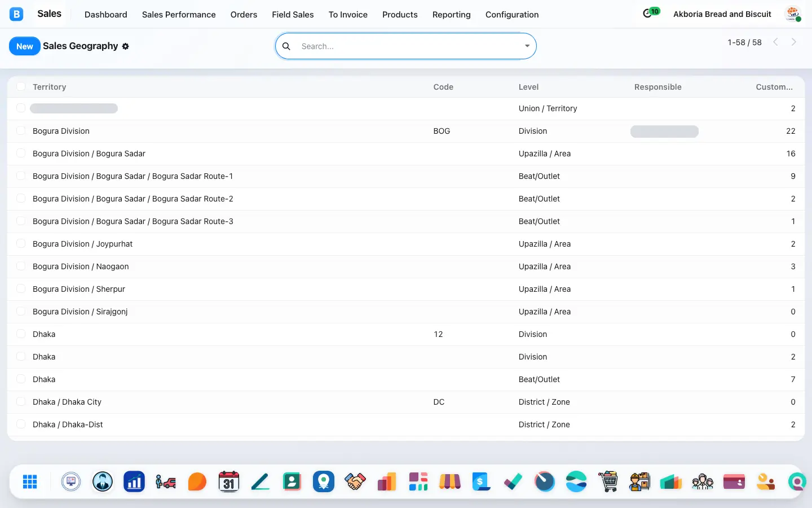Check the Bogura Division row checkbox
This screenshot has width=812, height=508.
coord(21,130)
